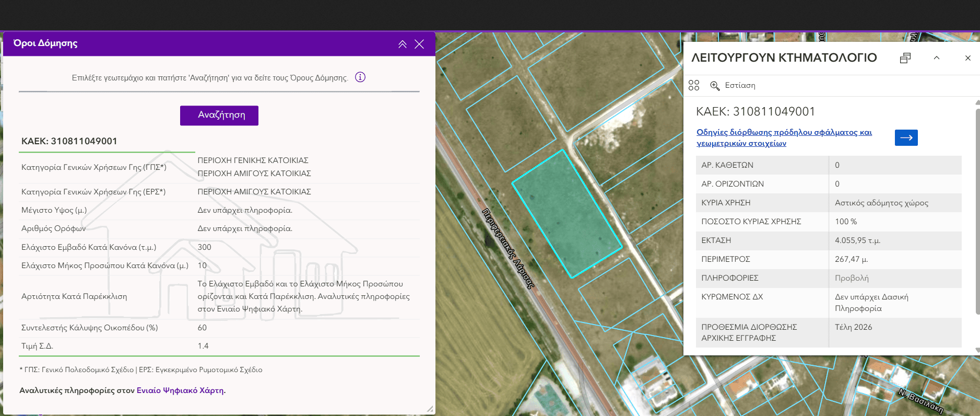Close the ΛΕΙΤΟΥΡΓΟΥΝ ΚΤΗΜΑΤΟΛΟΓΙΟ popup
Screen dimensions: 980x416
coord(968,58)
